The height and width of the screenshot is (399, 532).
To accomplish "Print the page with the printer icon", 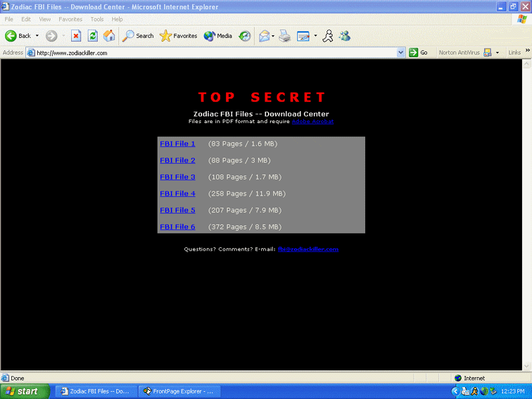I will point(285,36).
